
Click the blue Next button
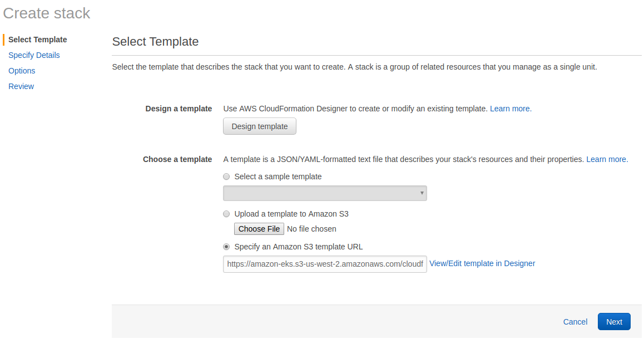[x=614, y=322]
